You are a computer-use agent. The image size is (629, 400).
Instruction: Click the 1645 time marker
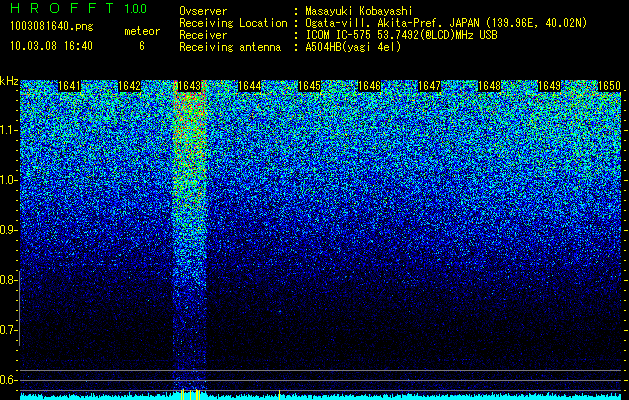tap(310, 86)
